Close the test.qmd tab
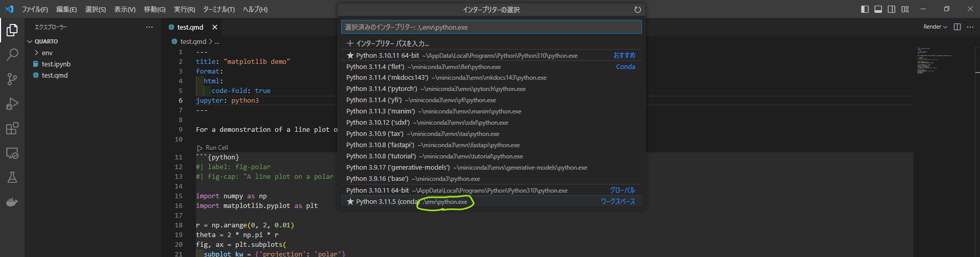The image size is (980, 257). click(215, 27)
